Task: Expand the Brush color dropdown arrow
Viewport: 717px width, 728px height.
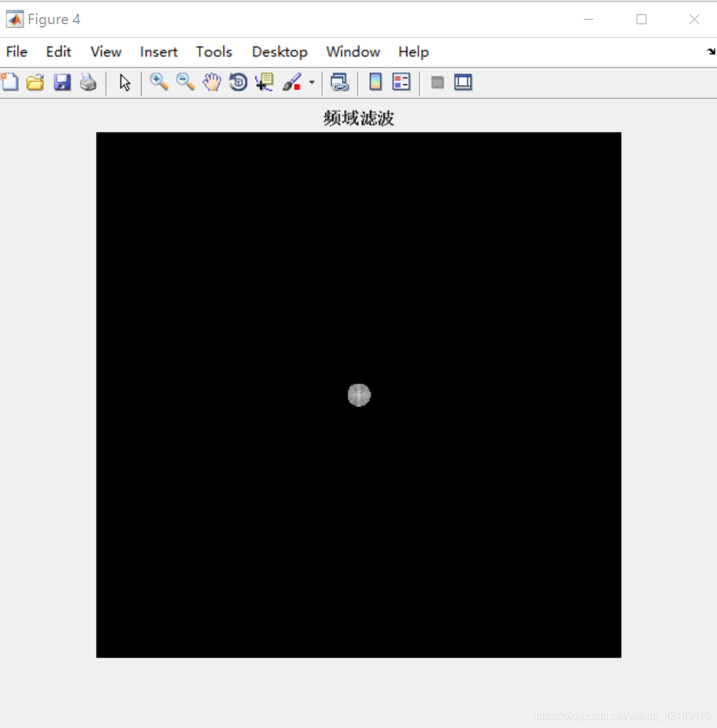Action: click(312, 82)
